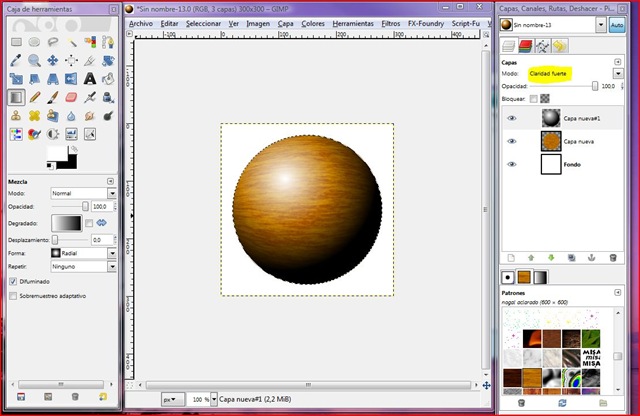The width and height of the screenshot is (640, 416).
Task: Pick the Pencil tool
Action: coord(35,97)
